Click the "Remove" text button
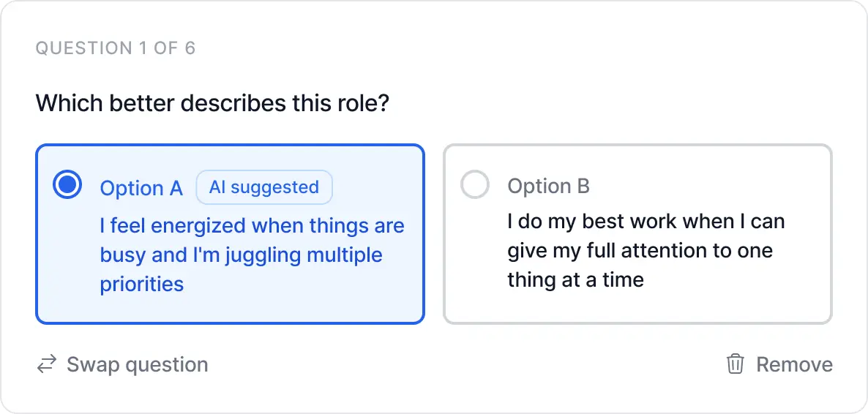 point(794,364)
